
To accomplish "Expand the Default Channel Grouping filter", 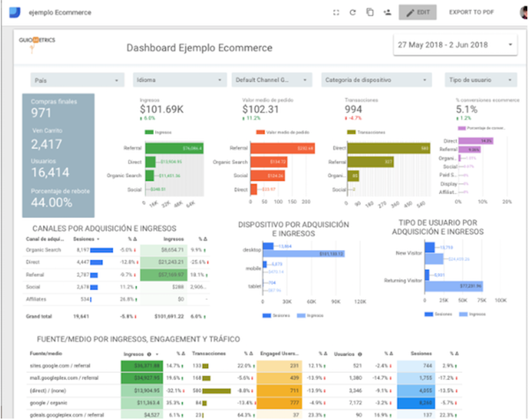I will coord(272,80).
